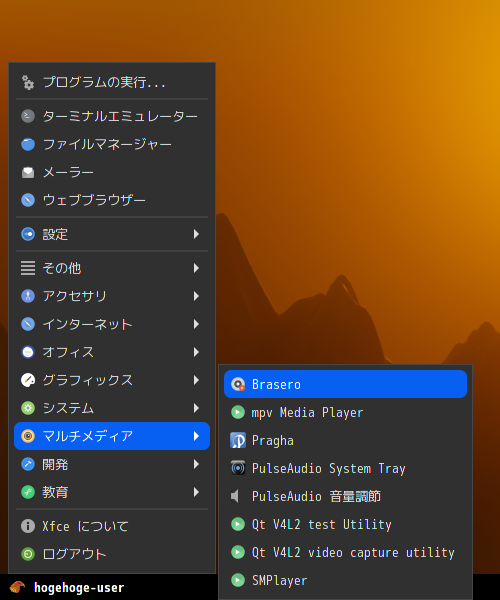Launch ウェブブラウザー from the menu
Viewport: 500px width, 600px height.
[x=112, y=200]
